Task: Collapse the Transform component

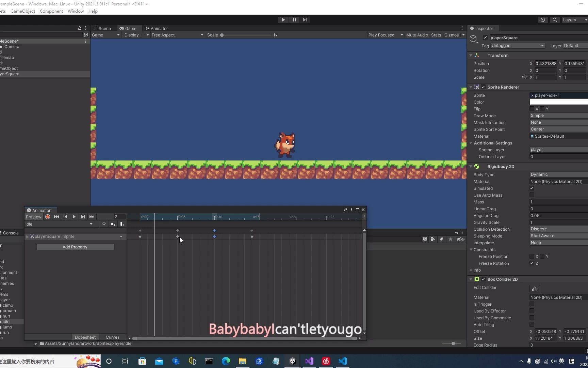Action: (x=471, y=55)
